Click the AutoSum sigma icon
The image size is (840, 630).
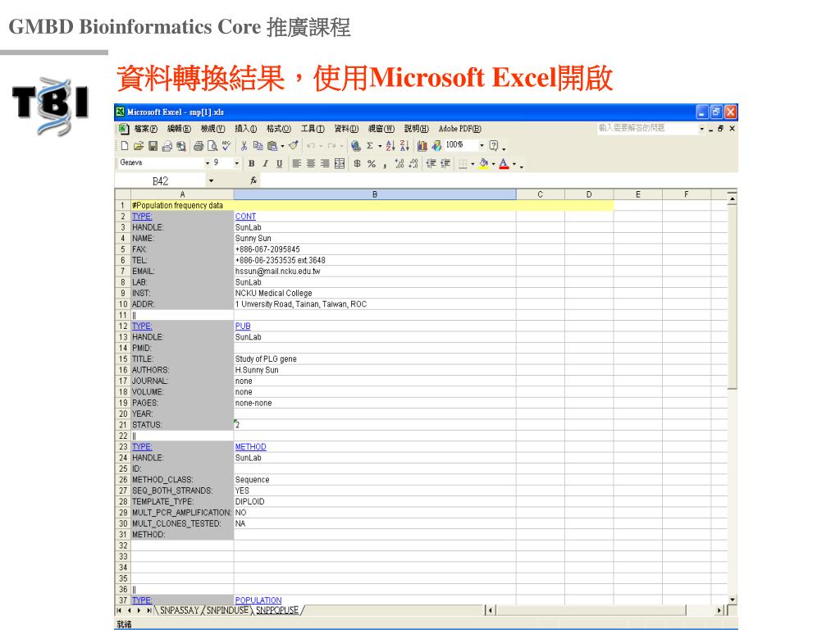370,146
